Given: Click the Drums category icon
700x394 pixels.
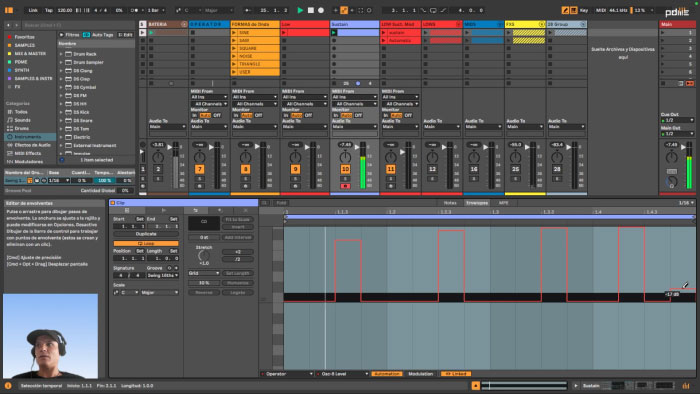Looking at the screenshot, I should point(10,129).
